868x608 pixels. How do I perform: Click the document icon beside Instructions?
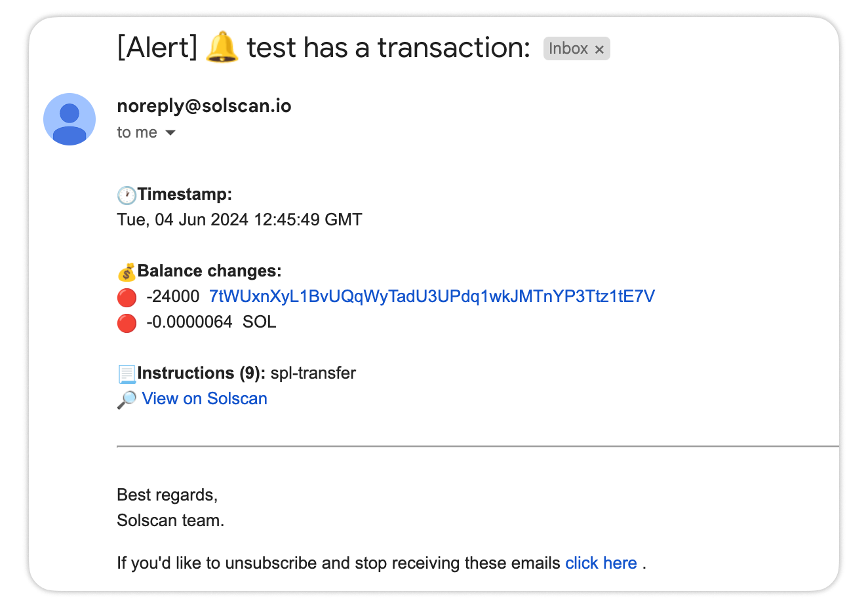click(x=127, y=374)
